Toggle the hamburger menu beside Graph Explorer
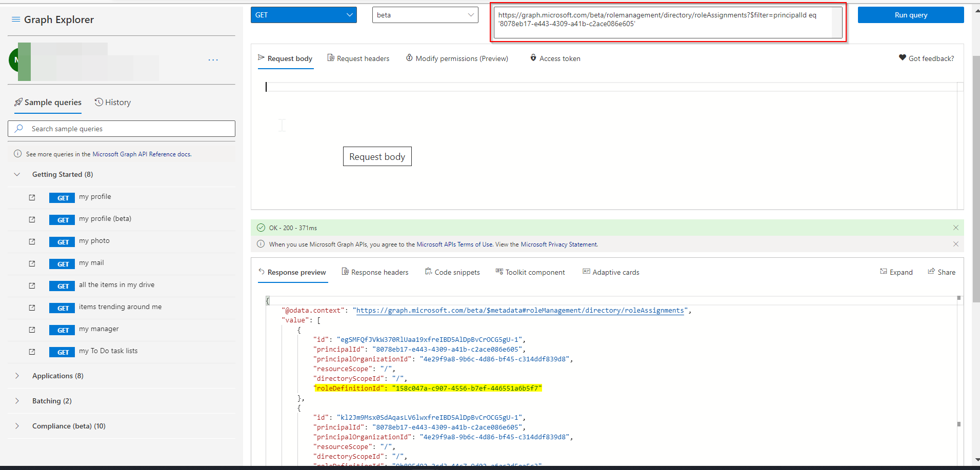This screenshot has width=980, height=470. click(x=16, y=19)
